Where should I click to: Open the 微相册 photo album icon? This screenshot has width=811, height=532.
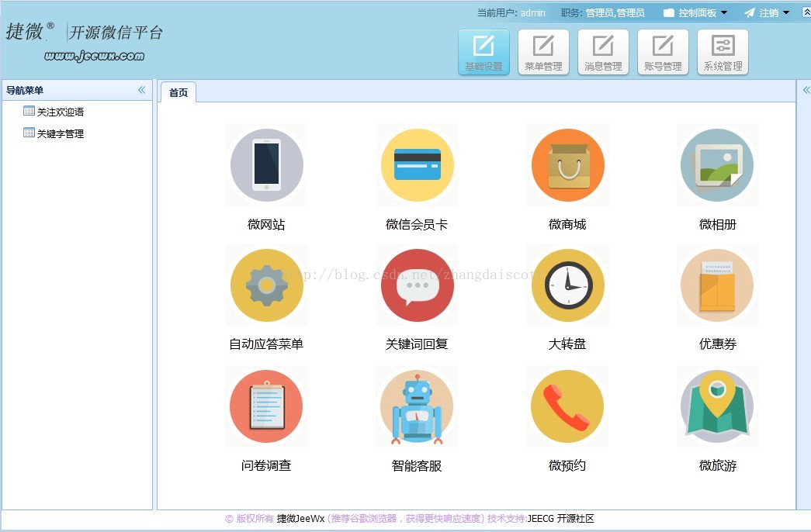click(x=717, y=165)
